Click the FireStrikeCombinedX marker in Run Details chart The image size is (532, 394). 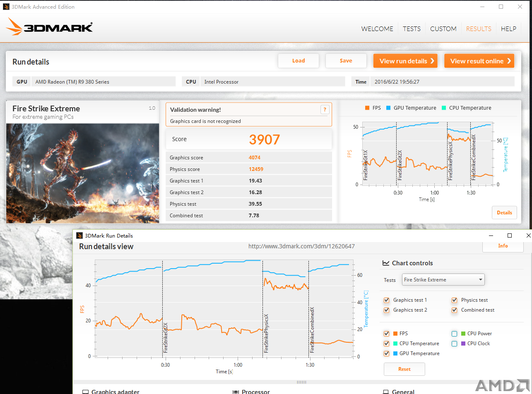point(312,330)
